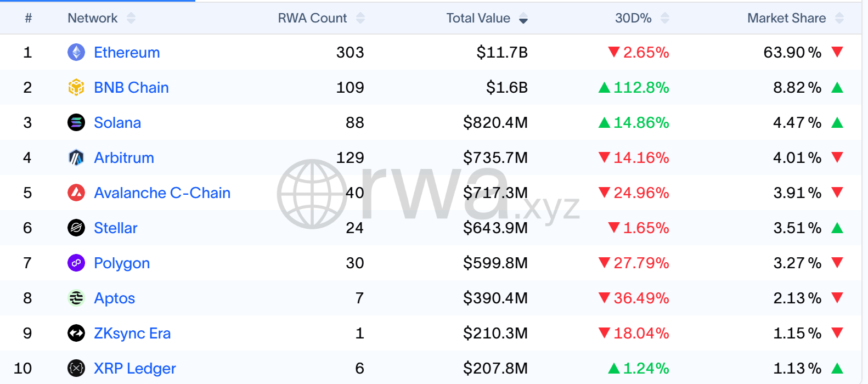Click Ethereum's red market share down arrow
This screenshot has height=384, width=868.
pos(837,52)
